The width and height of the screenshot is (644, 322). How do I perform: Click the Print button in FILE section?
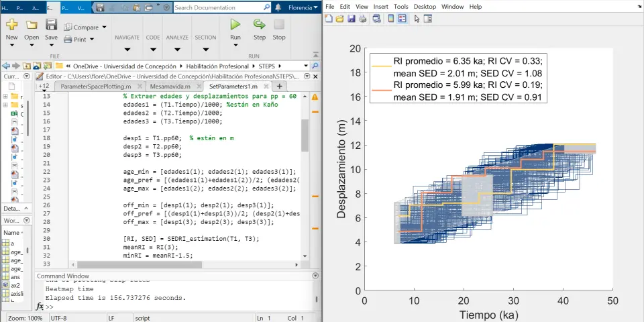pos(79,40)
